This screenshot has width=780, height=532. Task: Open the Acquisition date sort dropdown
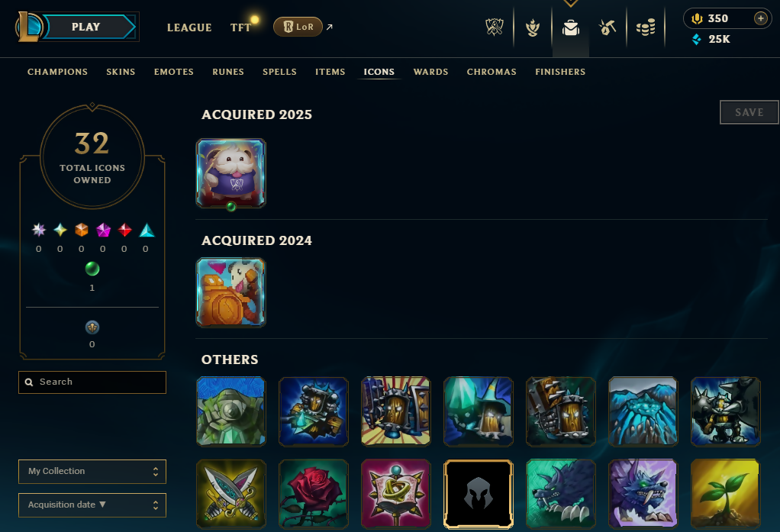pos(92,505)
